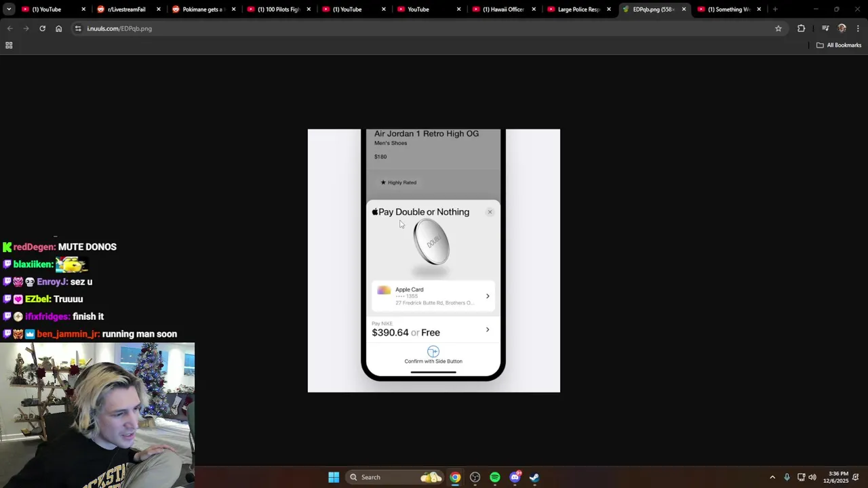This screenshot has width=868, height=488.
Task: Open Google Chrome from the taskbar
Action: click(455, 477)
